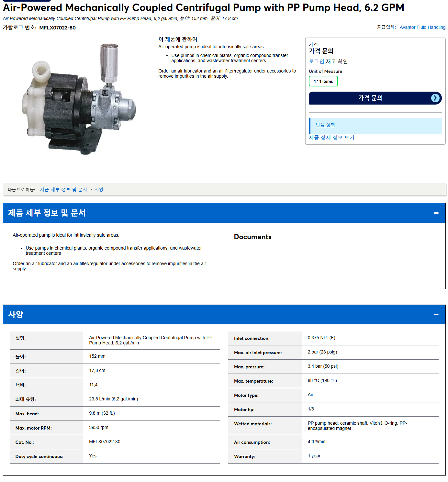Click the 제품 세부 정보 및 문서 header bar
Screen dimensions: 448x482
[x=224, y=213]
